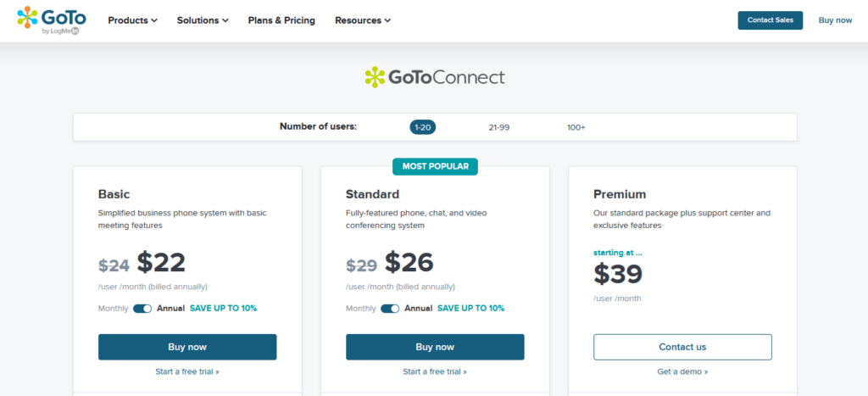Select the 1-20 users option
The width and height of the screenshot is (868, 396).
point(423,127)
